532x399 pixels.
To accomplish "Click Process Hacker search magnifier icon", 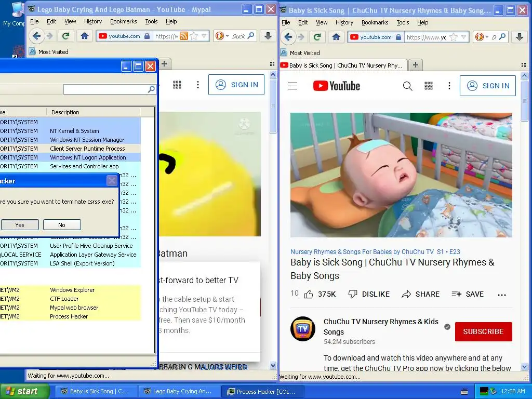I will point(151,89).
